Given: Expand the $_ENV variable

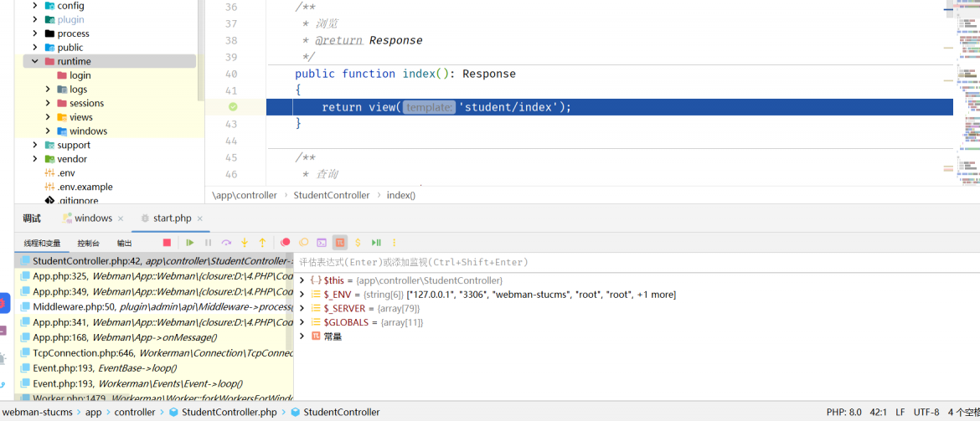Looking at the screenshot, I should [302, 295].
